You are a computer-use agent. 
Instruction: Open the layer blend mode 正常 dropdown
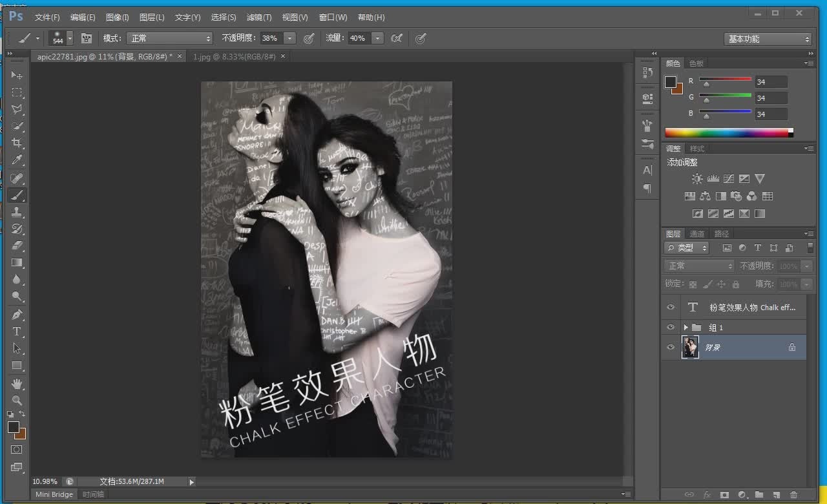click(x=700, y=266)
